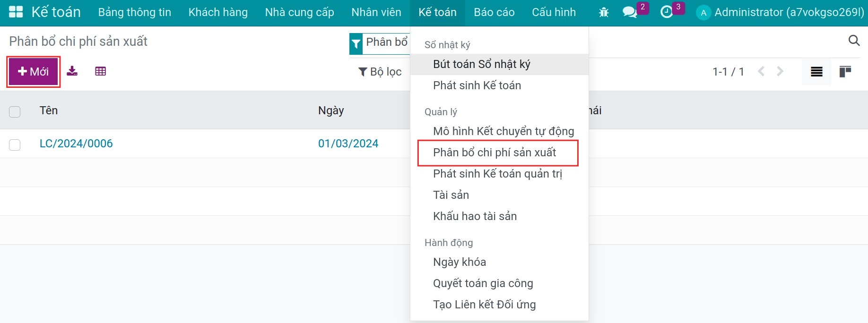868x323 pixels.
Task: Click the date 01/03/2024 cell
Action: tap(348, 144)
